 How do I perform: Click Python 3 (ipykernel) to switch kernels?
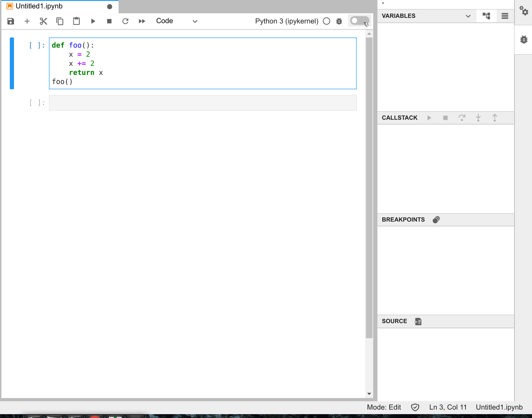click(x=286, y=21)
